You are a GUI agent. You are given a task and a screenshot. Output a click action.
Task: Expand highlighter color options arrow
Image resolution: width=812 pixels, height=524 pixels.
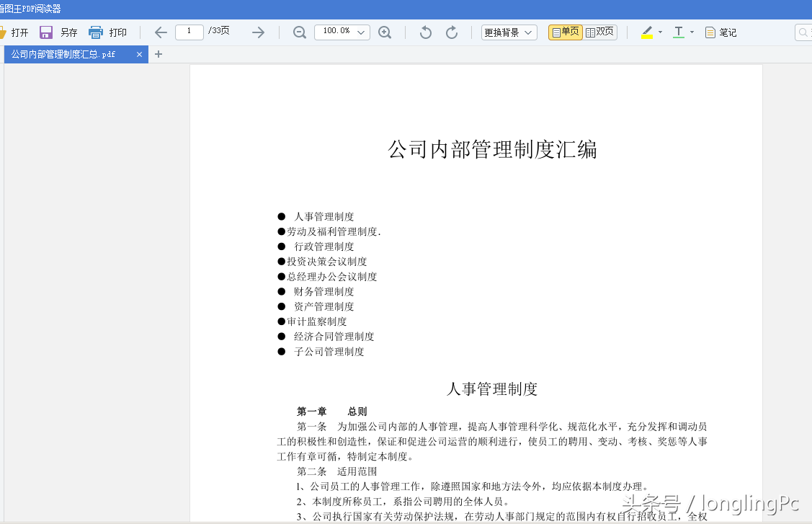pos(660,32)
